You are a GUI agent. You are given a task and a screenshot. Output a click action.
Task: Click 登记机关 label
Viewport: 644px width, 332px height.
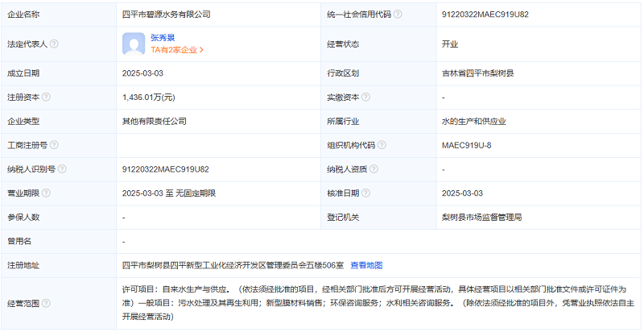click(x=343, y=217)
